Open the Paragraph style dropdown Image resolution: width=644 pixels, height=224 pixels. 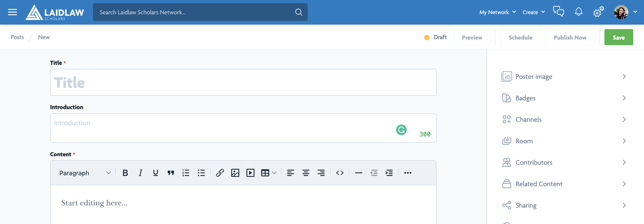point(85,173)
